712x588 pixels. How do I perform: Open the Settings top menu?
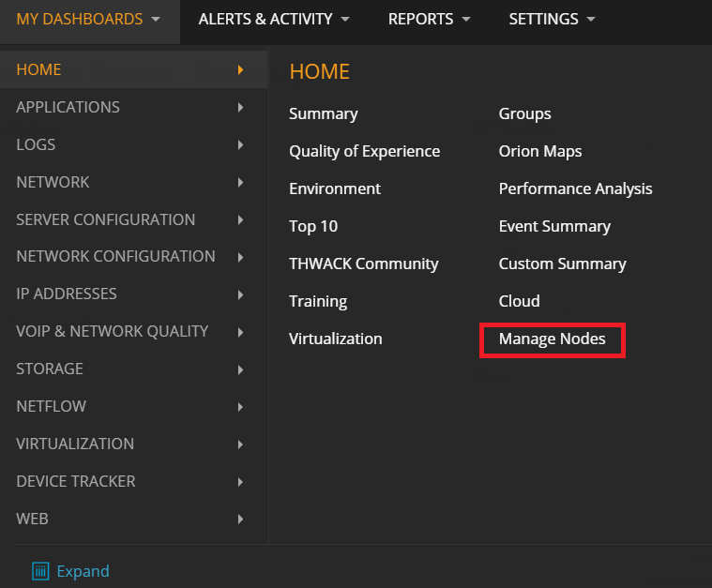552,19
